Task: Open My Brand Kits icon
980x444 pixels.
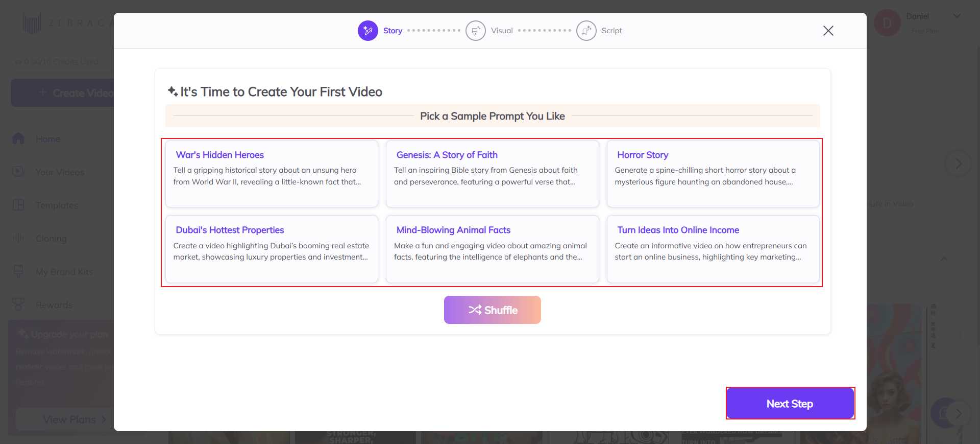Action: (18, 271)
